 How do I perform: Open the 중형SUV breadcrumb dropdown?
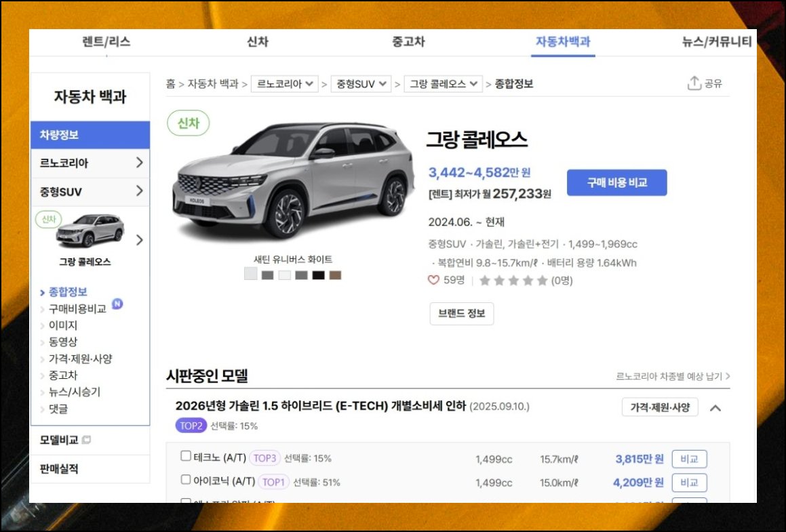(x=361, y=83)
